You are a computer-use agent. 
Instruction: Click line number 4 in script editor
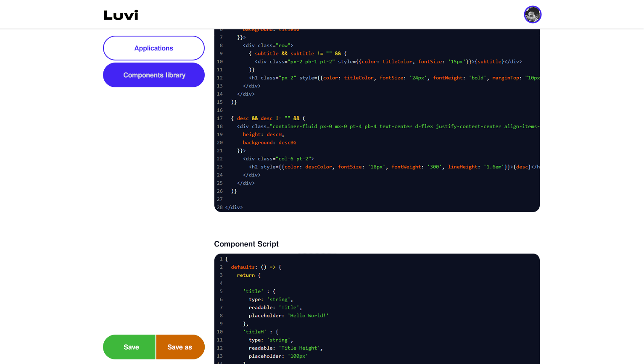(x=221, y=283)
